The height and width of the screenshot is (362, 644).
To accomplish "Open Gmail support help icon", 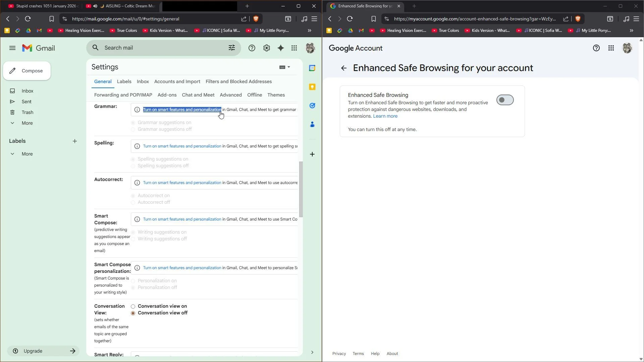I will coord(252,48).
